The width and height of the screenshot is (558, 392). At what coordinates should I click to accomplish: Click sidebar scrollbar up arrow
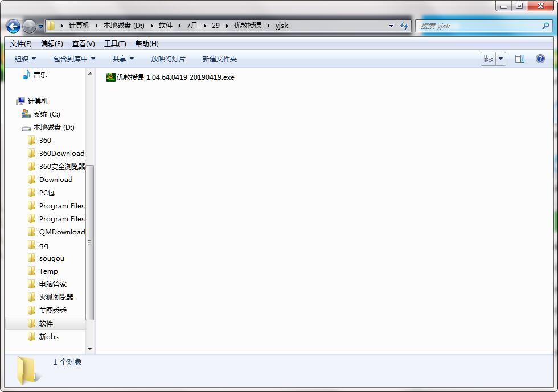click(90, 73)
